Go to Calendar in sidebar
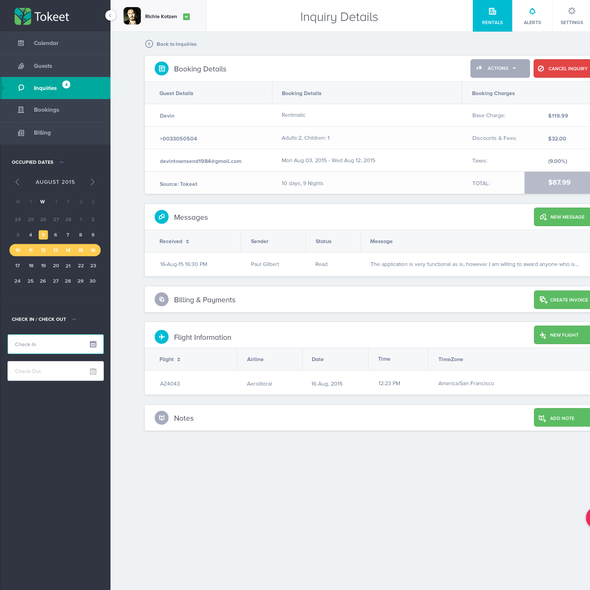Viewport: 590px width, 590px height. tap(55, 43)
